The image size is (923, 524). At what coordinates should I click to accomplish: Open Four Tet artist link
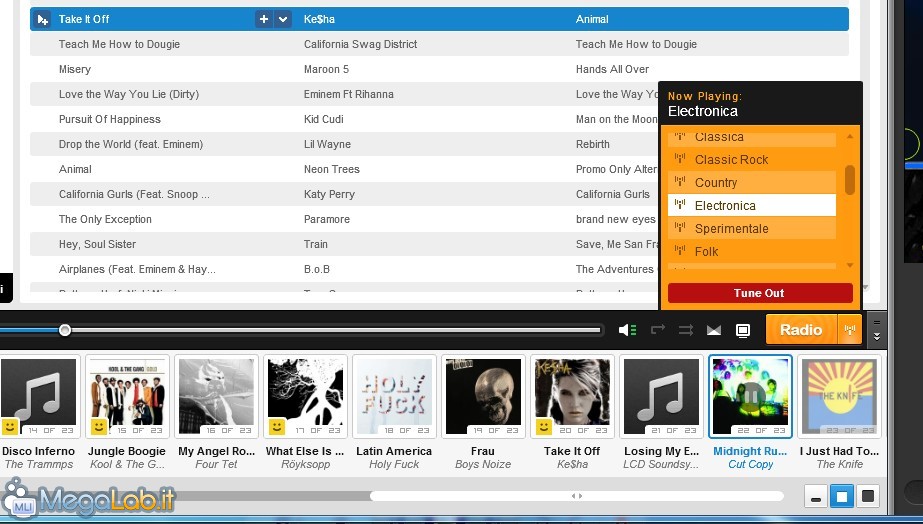(217, 465)
